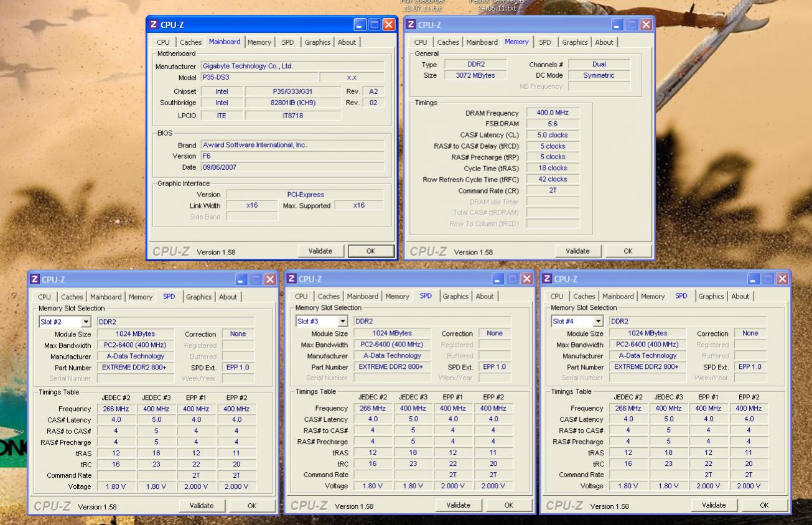Image resolution: width=812 pixels, height=525 pixels.
Task: Open SPD tab in Mainboard window
Action: click(x=287, y=42)
